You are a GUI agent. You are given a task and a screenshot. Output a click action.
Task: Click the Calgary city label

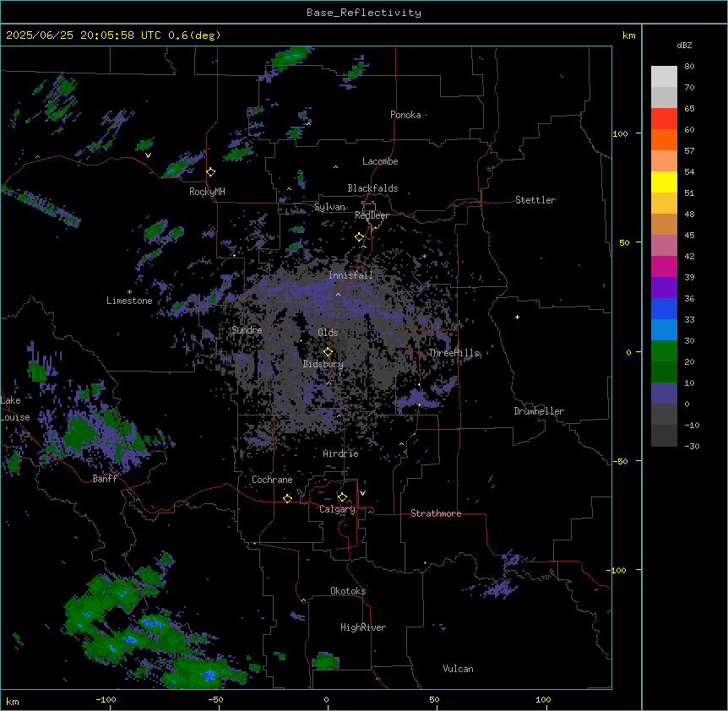[x=337, y=509]
